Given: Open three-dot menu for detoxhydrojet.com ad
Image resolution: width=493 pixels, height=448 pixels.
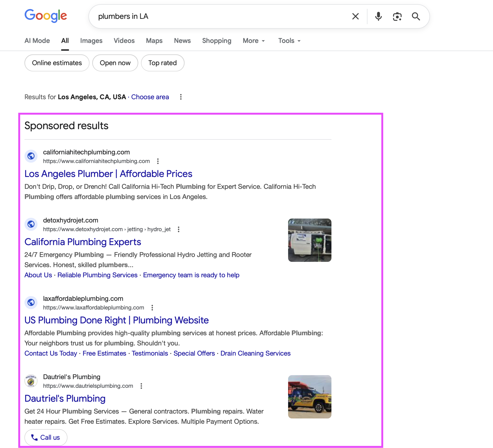Looking at the screenshot, I should point(179,229).
